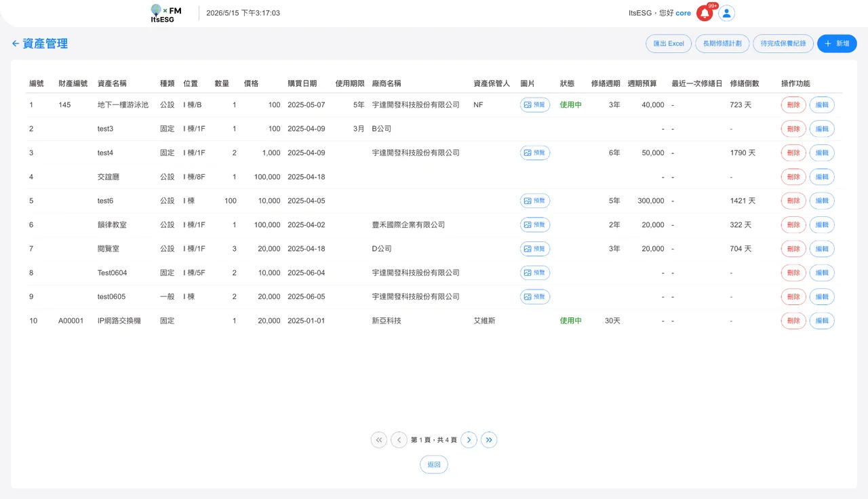This screenshot has height=499, width=868.
Task: Open the user profile avatar icon
Action: pyautogui.click(x=727, y=13)
